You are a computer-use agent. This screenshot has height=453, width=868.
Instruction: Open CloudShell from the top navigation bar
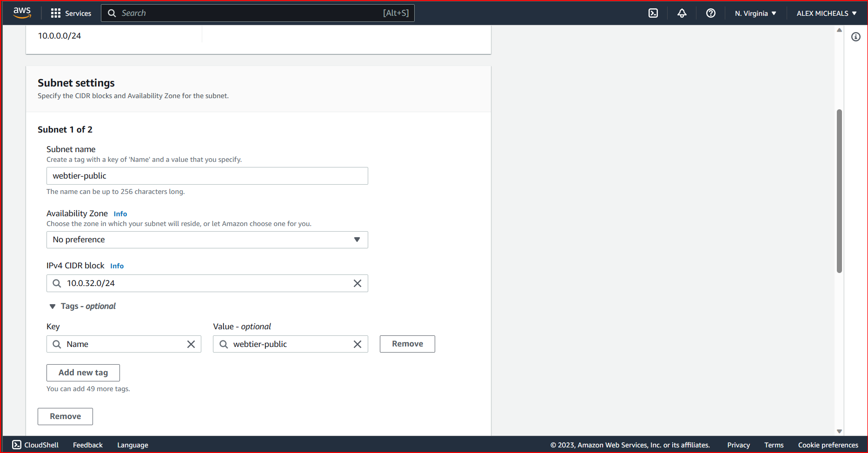point(653,13)
